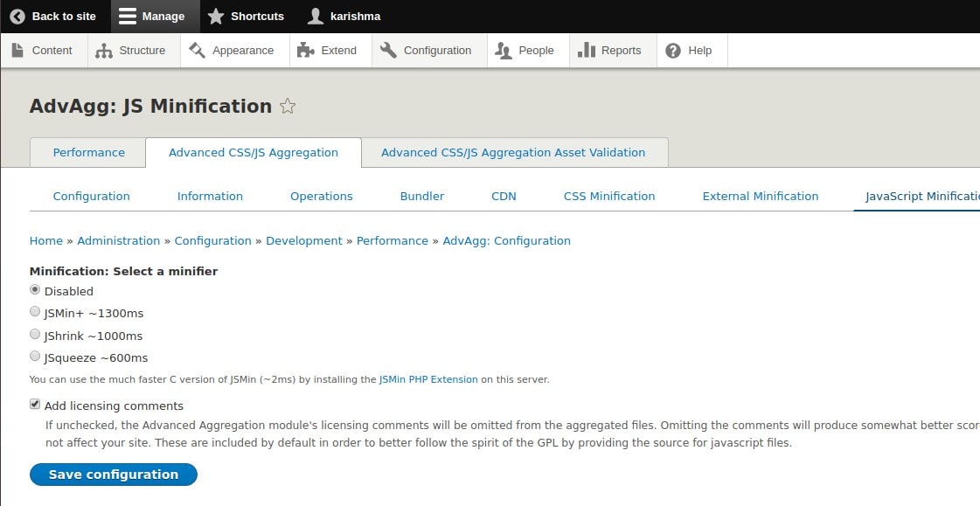Open the Performance tab
The image size is (980, 506).
pos(88,152)
